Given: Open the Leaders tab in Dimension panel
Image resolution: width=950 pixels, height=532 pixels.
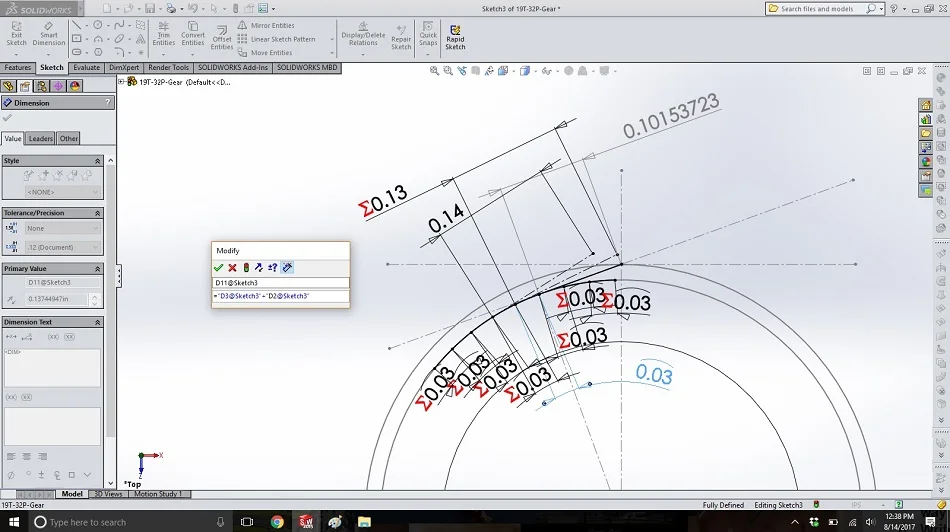Looking at the screenshot, I should tap(41, 139).
